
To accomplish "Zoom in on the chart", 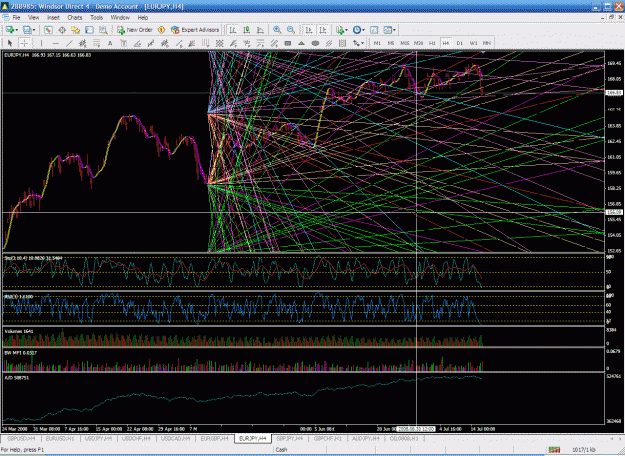I will point(277,30).
